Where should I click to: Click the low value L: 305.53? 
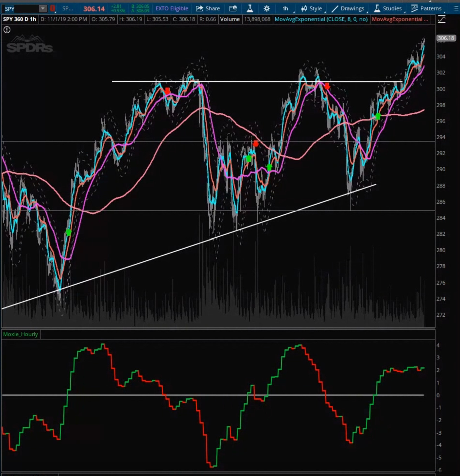pyautogui.click(x=157, y=19)
